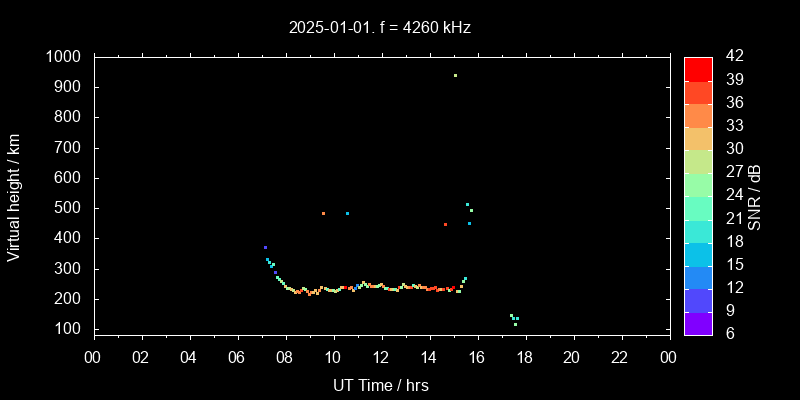
Task: Click the red 39–42 dB colorbar segment
Action: pos(698,69)
